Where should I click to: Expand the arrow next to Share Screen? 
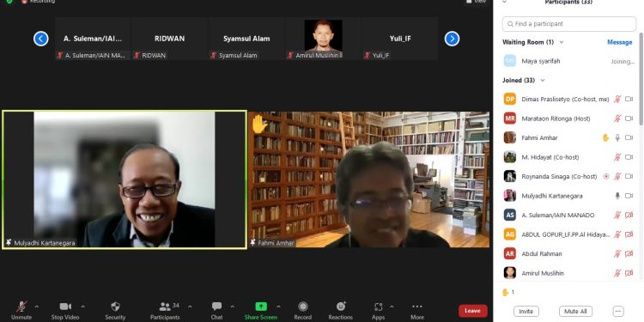278,307
